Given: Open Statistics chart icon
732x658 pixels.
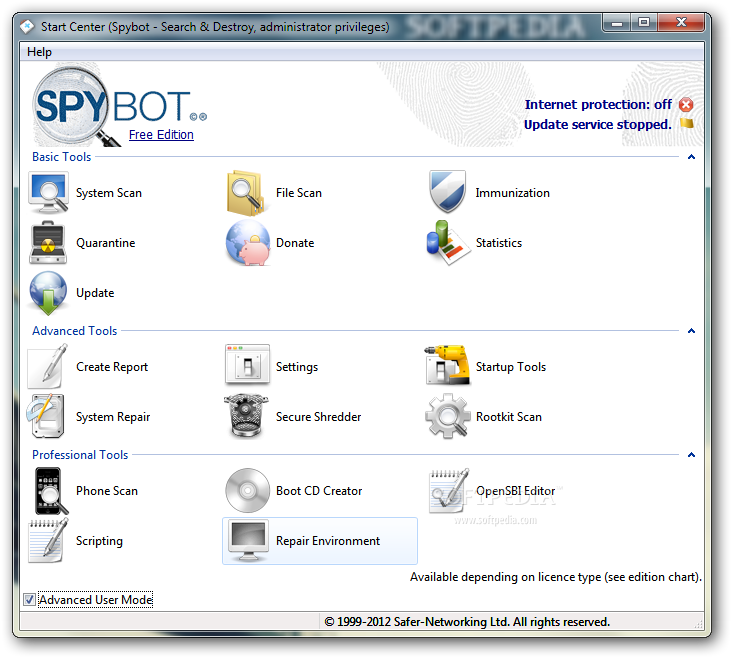Looking at the screenshot, I should (x=447, y=242).
